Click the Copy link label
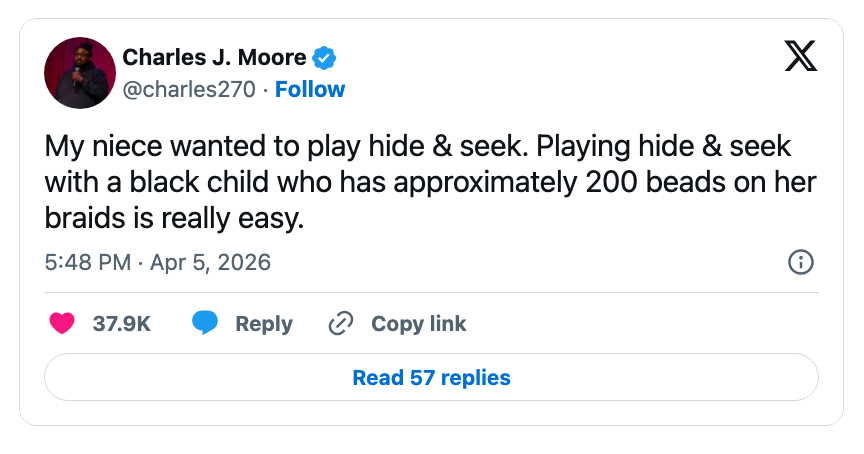Screen dimensions: 864x454 pyautogui.click(x=419, y=324)
